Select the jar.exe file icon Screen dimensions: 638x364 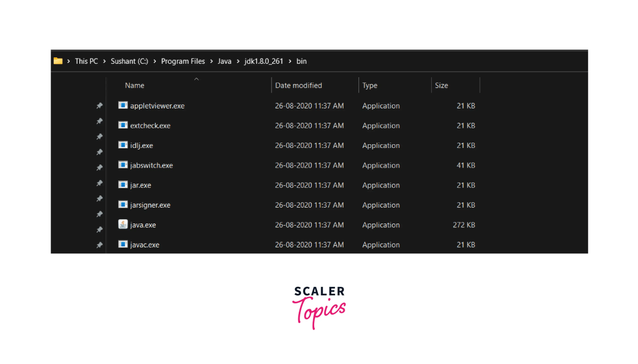pyautogui.click(x=123, y=185)
